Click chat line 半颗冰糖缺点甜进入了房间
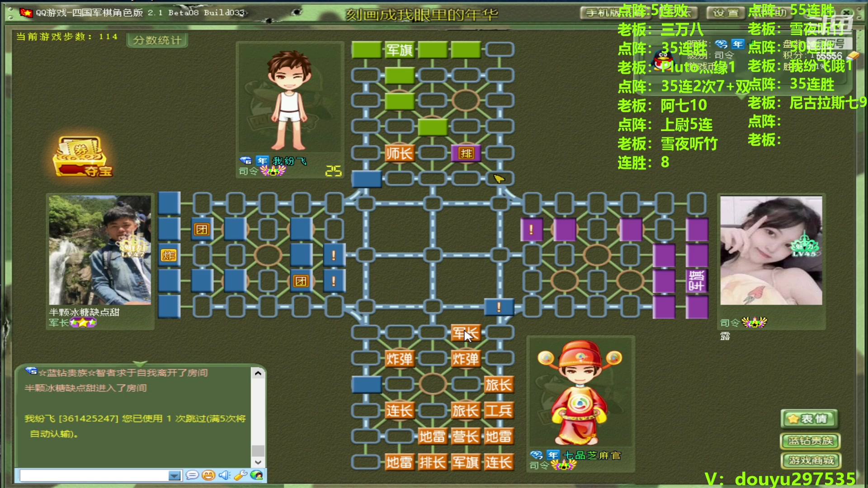The height and width of the screenshot is (488, 868). tap(86, 388)
